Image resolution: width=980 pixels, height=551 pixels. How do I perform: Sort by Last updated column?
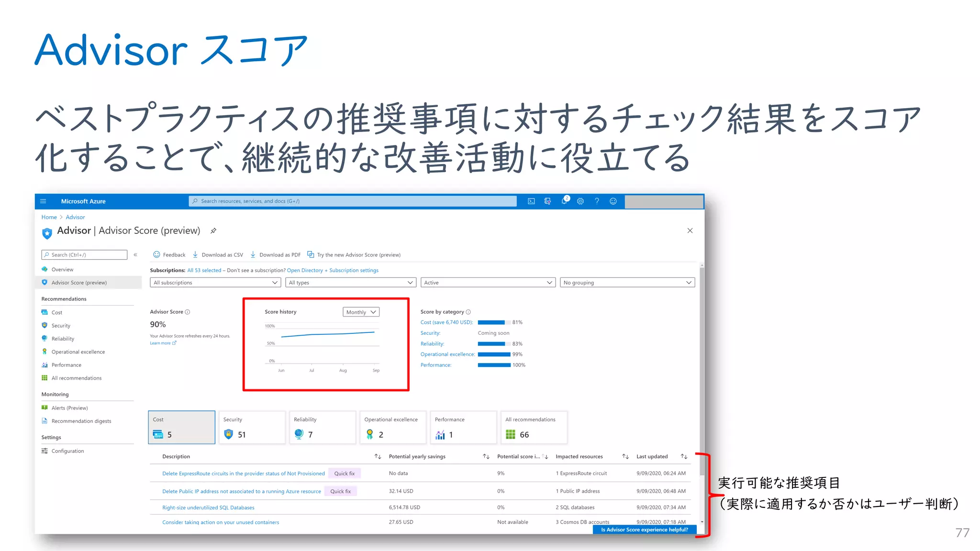click(684, 457)
